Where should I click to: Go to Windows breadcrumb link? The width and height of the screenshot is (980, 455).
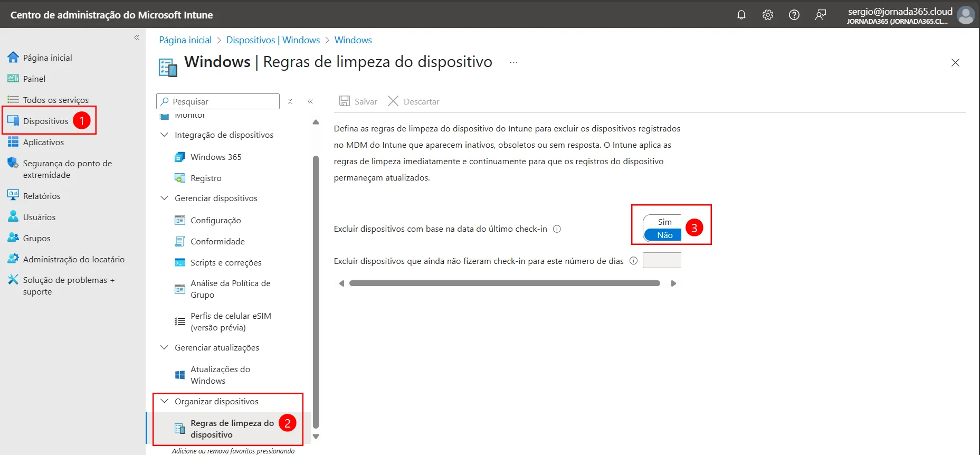353,40
